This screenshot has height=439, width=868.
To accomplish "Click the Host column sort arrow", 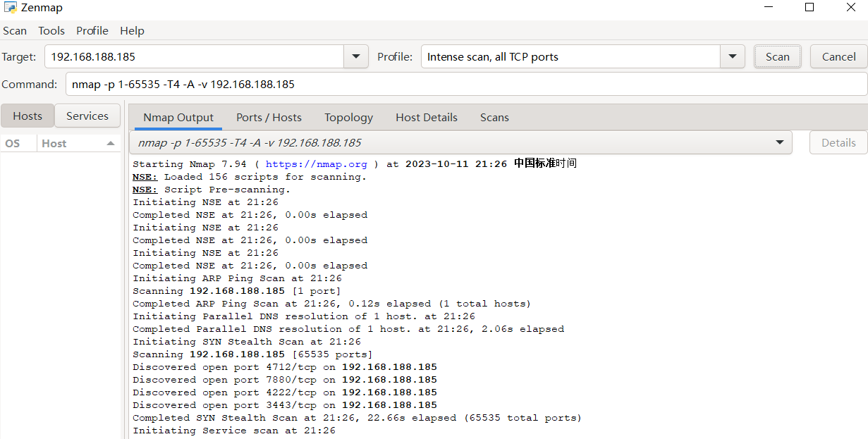I will (111, 143).
